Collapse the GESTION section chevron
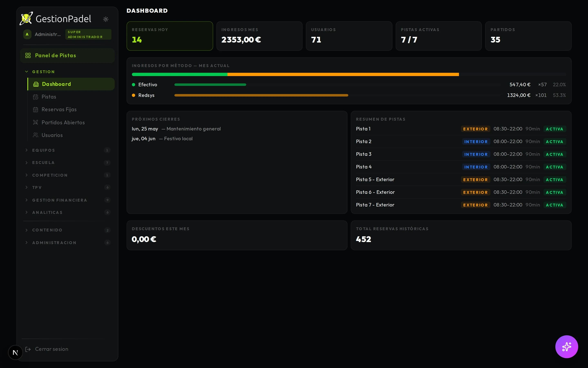 (x=27, y=72)
